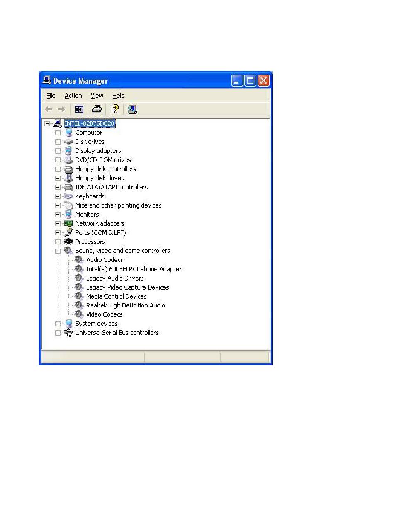Expand the Computer node

tap(58, 133)
